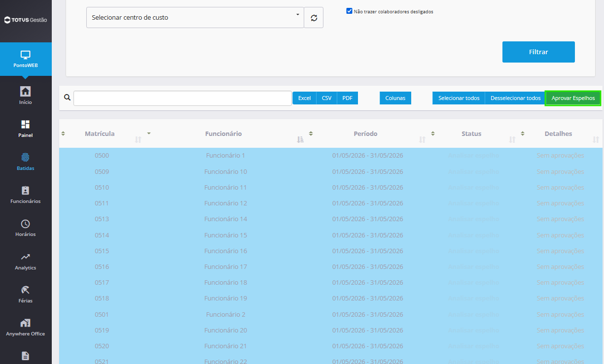Click matrícula 0519 cell
The height and width of the screenshot is (364, 604).
point(102,330)
